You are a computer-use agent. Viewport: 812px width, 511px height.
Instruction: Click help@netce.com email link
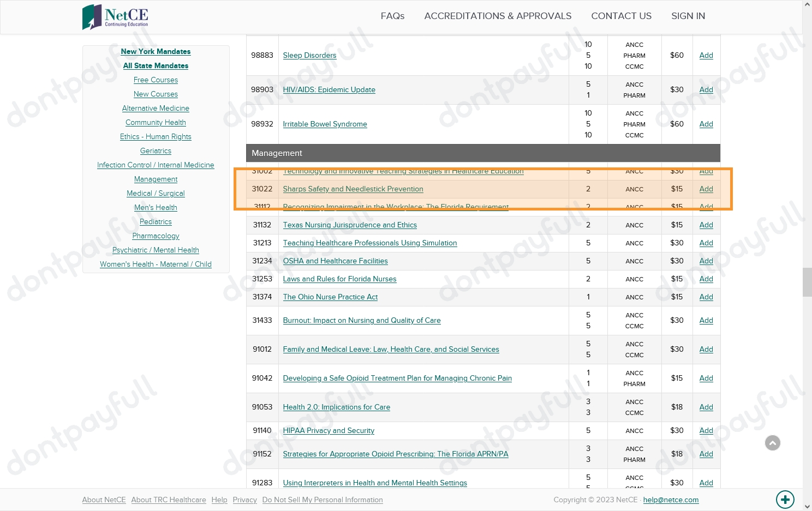click(x=670, y=500)
